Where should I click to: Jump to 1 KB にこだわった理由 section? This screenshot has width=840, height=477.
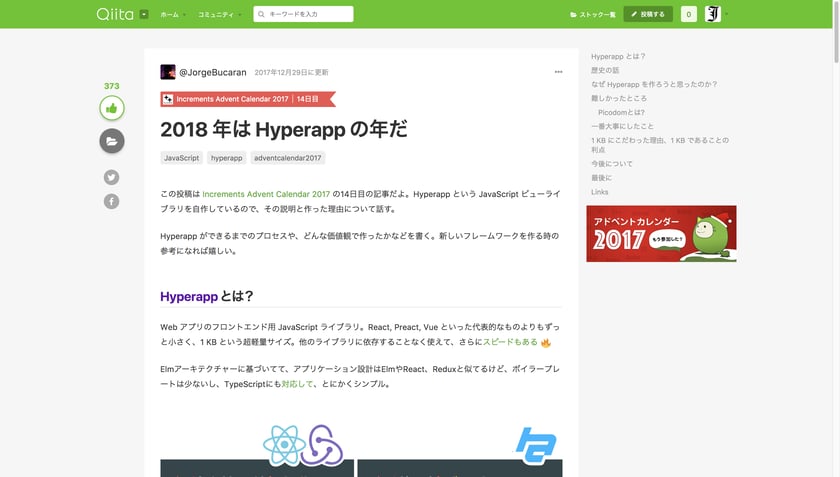pyautogui.click(x=659, y=145)
